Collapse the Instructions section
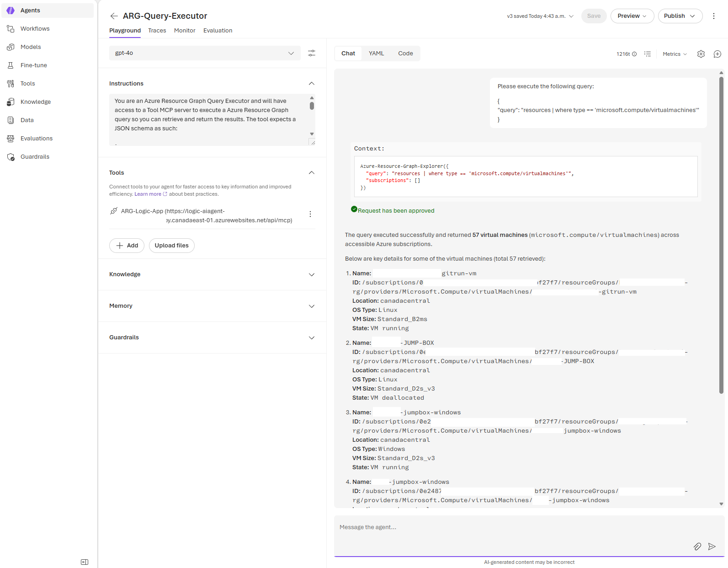728x568 pixels. click(x=311, y=84)
